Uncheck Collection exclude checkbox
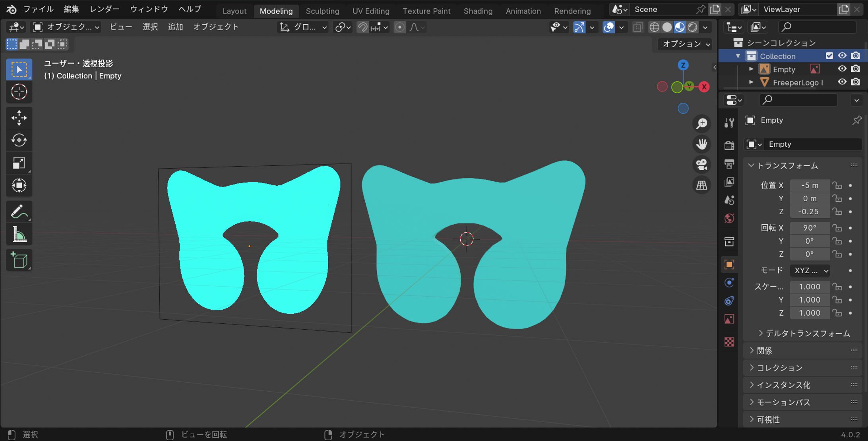This screenshot has height=441, width=868. pos(829,56)
